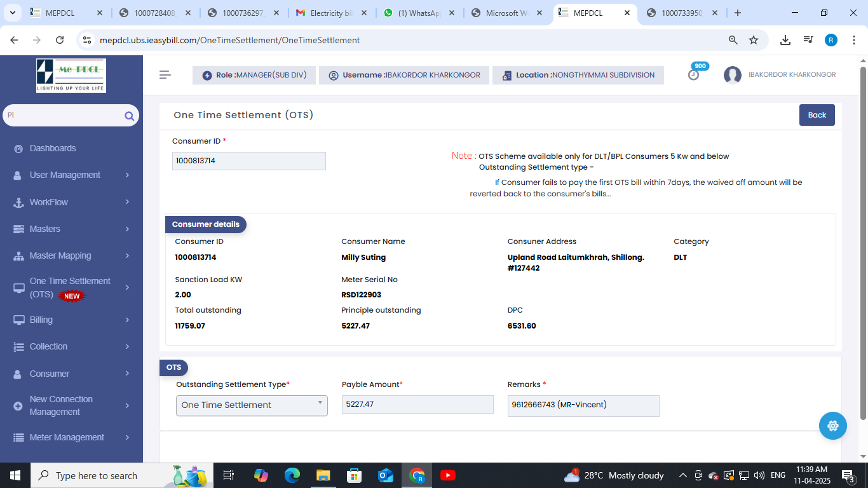
Task: Click the Consumer ID input field
Action: coord(249,161)
